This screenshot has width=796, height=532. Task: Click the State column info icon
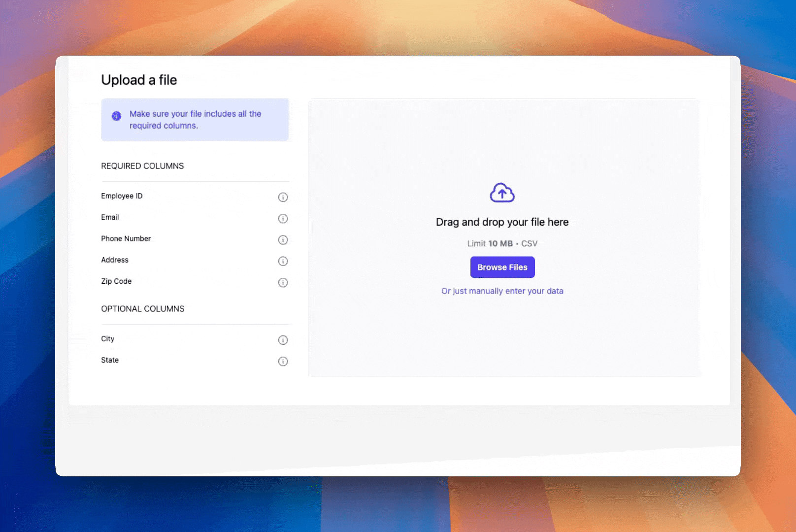(283, 362)
